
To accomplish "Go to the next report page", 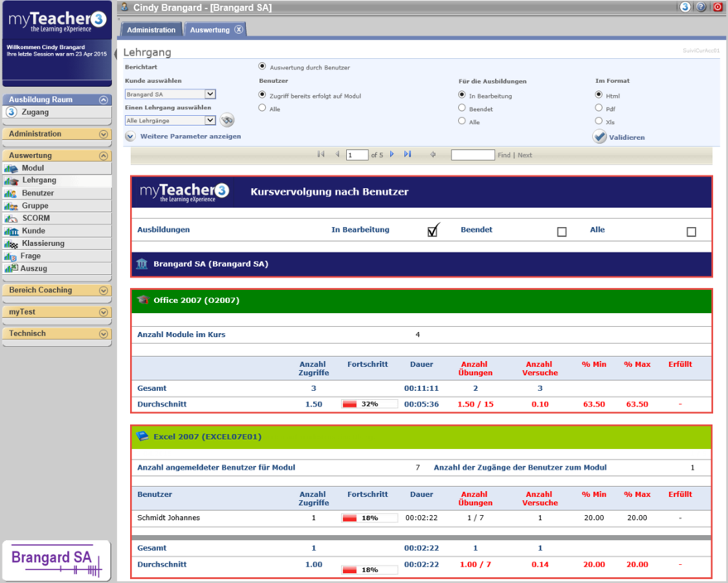I will pyautogui.click(x=392, y=155).
